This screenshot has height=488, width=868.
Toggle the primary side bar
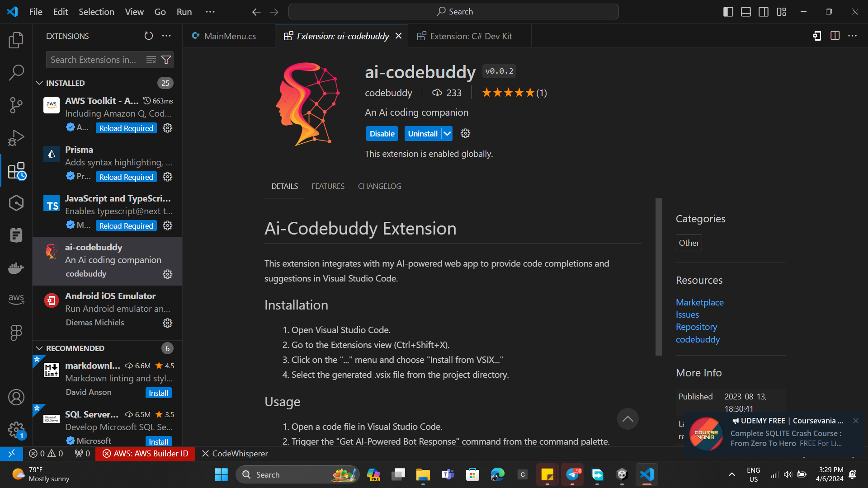[728, 12]
